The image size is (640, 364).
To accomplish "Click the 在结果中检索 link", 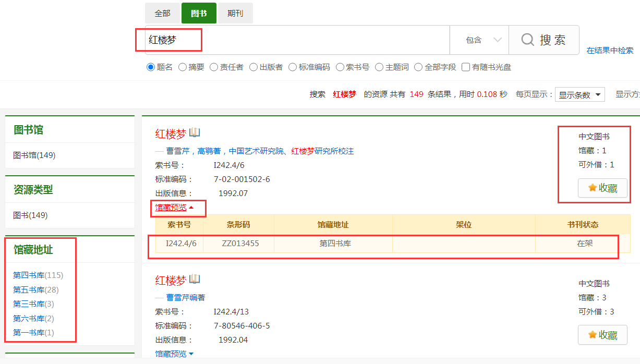I will point(610,51).
